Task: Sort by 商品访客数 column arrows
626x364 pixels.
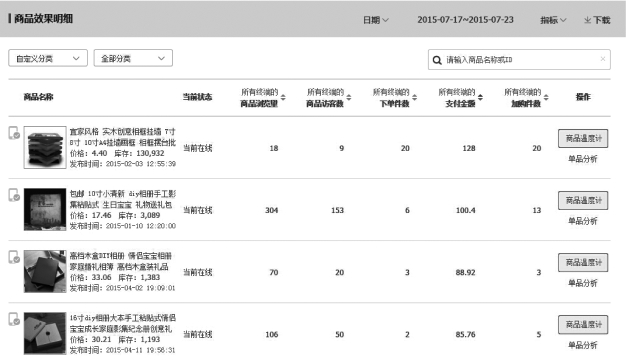Action: tap(349, 97)
